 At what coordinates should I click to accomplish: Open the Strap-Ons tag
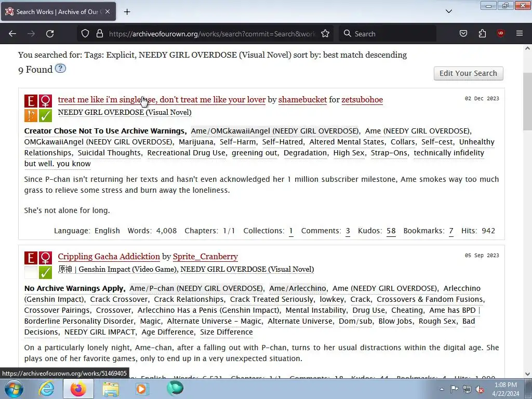click(389, 153)
